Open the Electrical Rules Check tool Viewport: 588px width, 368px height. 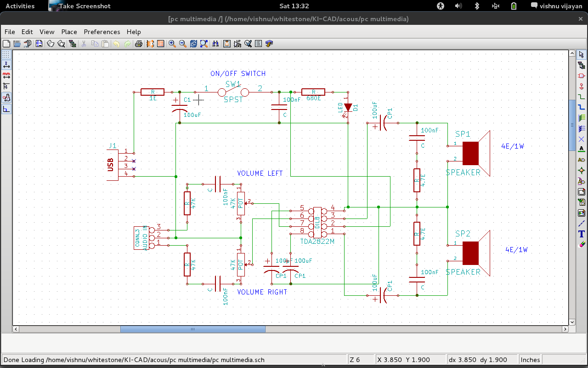click(248, 44)
